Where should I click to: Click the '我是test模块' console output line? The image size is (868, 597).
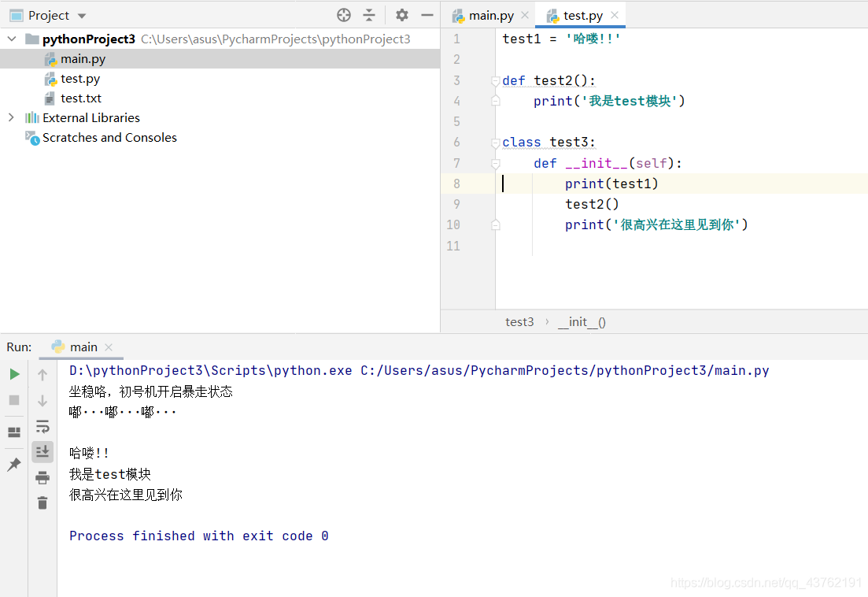coord(109,474)
